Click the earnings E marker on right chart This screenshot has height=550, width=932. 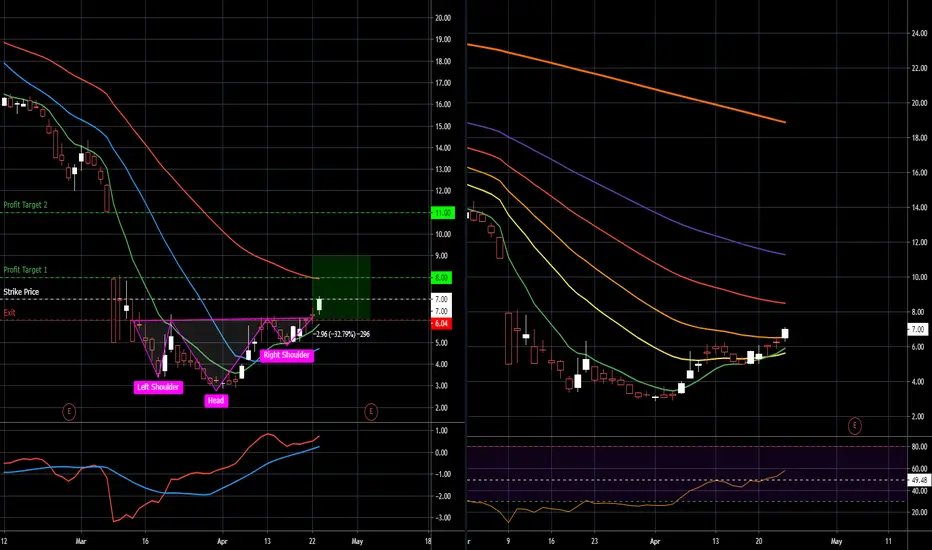tap(855, 425)
